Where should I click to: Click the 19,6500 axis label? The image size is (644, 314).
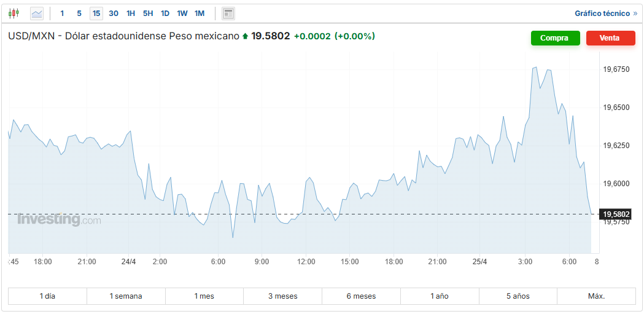(616, 108)
